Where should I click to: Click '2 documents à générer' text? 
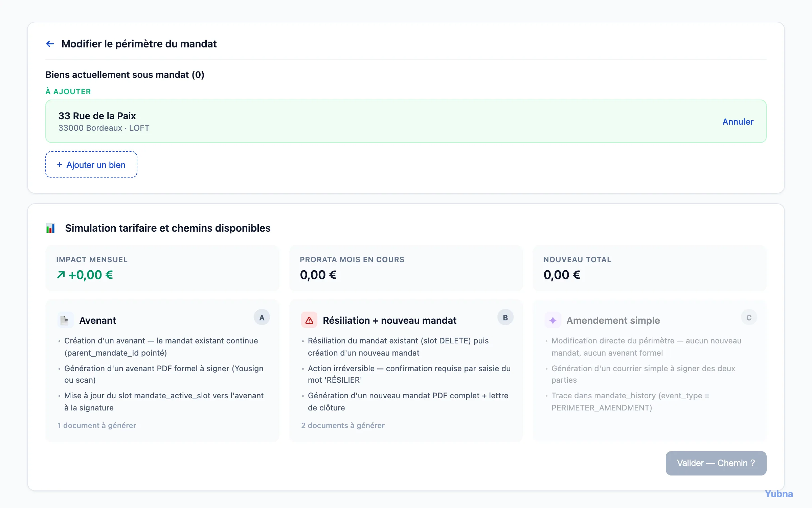tap(343, 425)
